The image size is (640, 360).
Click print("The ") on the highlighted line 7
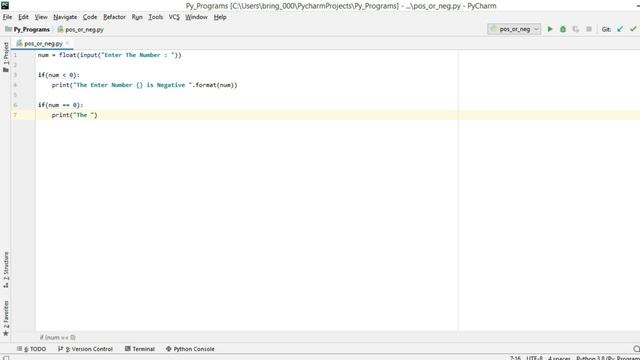coord(75,115)
